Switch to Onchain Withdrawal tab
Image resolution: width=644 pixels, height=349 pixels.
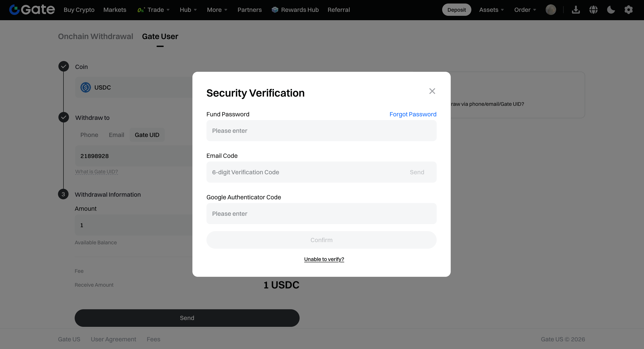[96, 36]
